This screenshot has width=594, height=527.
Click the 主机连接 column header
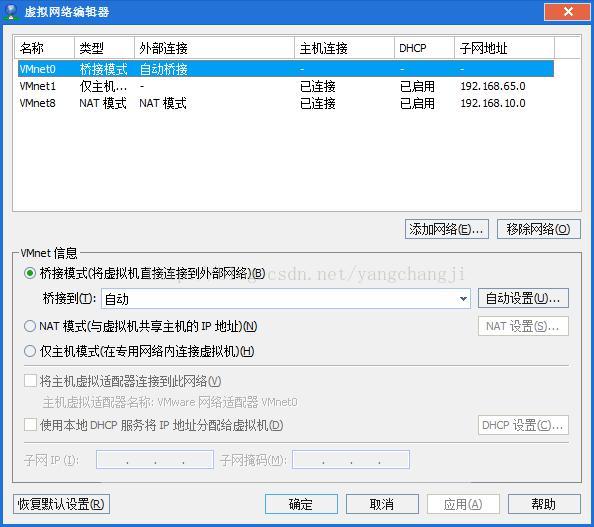(x=344, y=48)
